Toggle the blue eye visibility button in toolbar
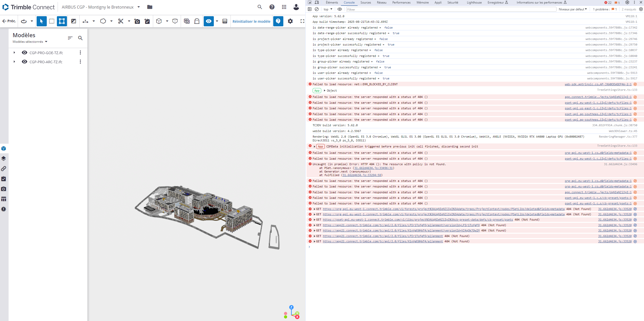Screen dimensions: 644x321 click(x=209, y=21)
